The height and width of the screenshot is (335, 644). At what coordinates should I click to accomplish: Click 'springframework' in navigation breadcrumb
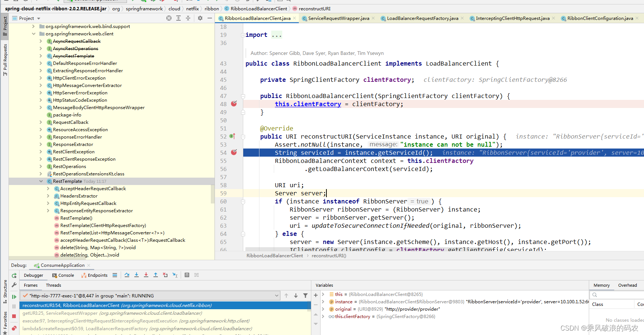tap(144, 8)
